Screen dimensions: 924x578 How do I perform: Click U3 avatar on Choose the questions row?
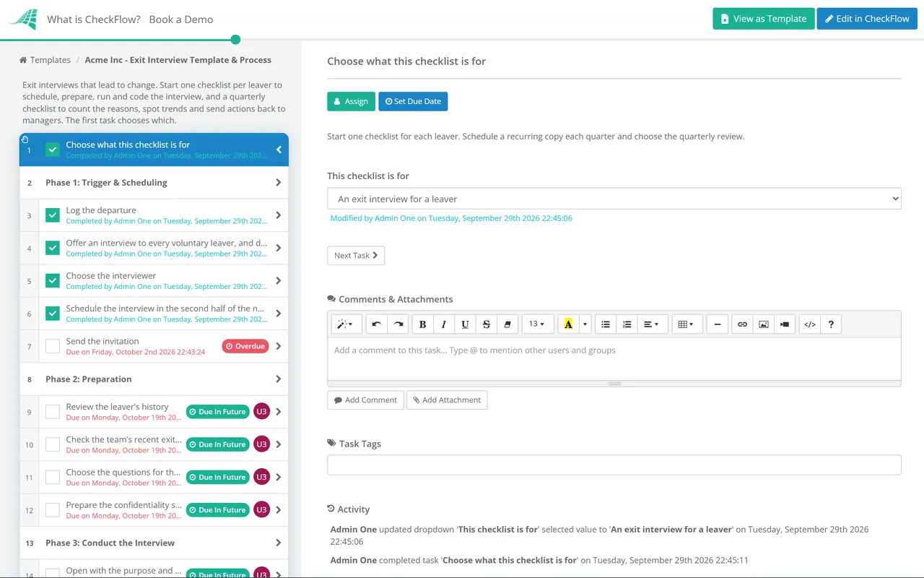coord(261,477)
